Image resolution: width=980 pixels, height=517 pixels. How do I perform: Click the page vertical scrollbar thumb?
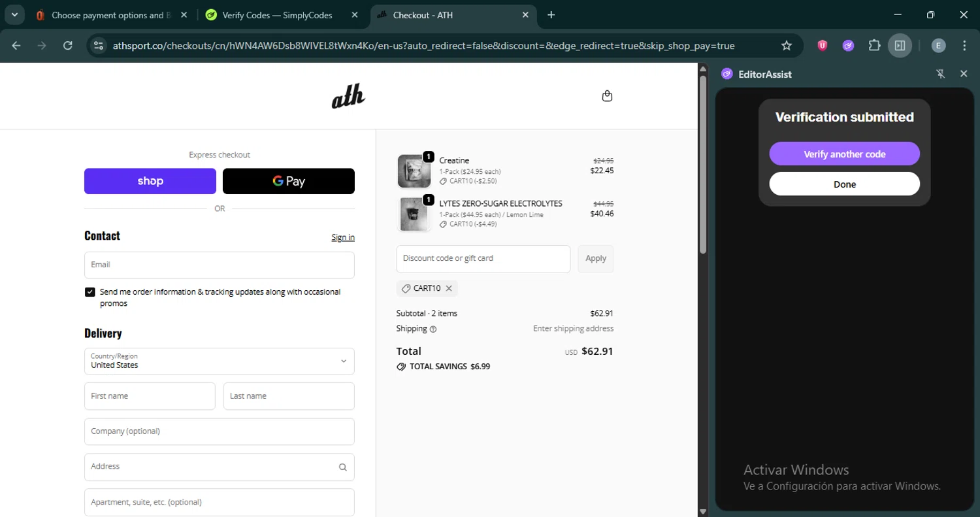(x=703, y=164)
